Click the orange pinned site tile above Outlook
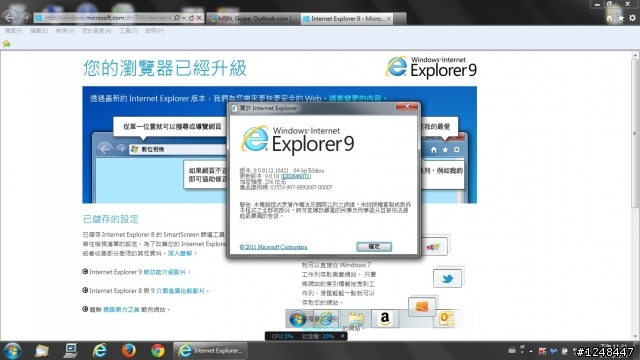Viewport: 640px width, 360px height. tap(421, 307)
